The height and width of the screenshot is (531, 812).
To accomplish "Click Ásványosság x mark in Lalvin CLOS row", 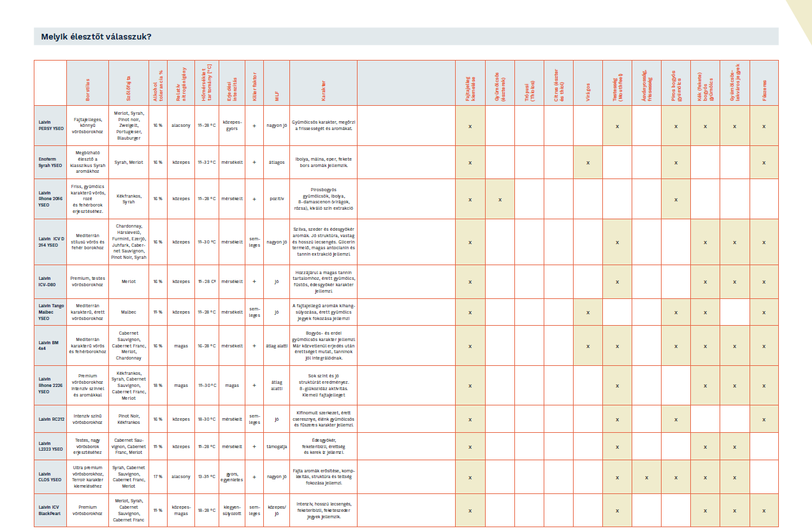I will (646, 477).
